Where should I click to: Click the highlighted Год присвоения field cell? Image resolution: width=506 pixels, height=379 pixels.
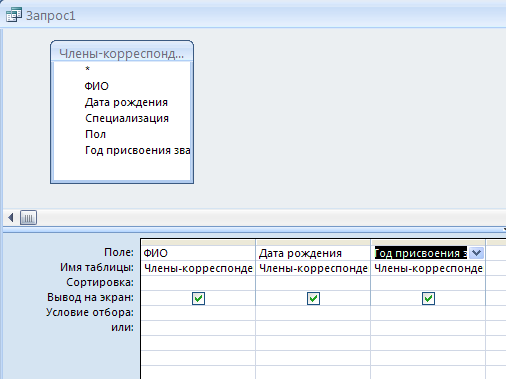[x=421, y=254]
